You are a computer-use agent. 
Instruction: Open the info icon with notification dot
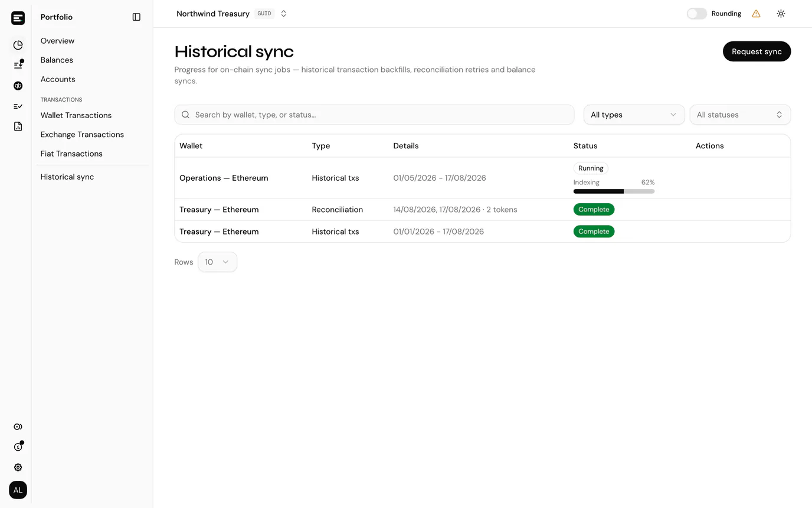coord(18,447)
